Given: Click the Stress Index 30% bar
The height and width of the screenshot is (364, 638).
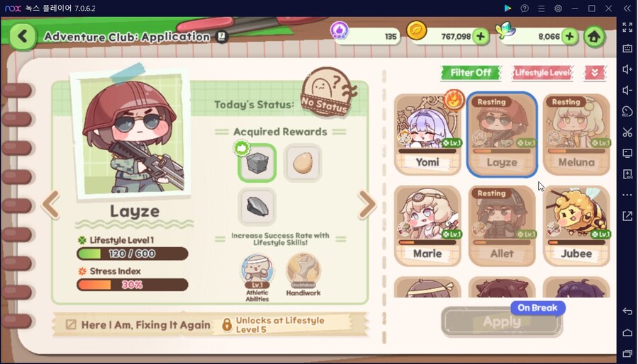Looking at the screenshot, I should point(133,285).
